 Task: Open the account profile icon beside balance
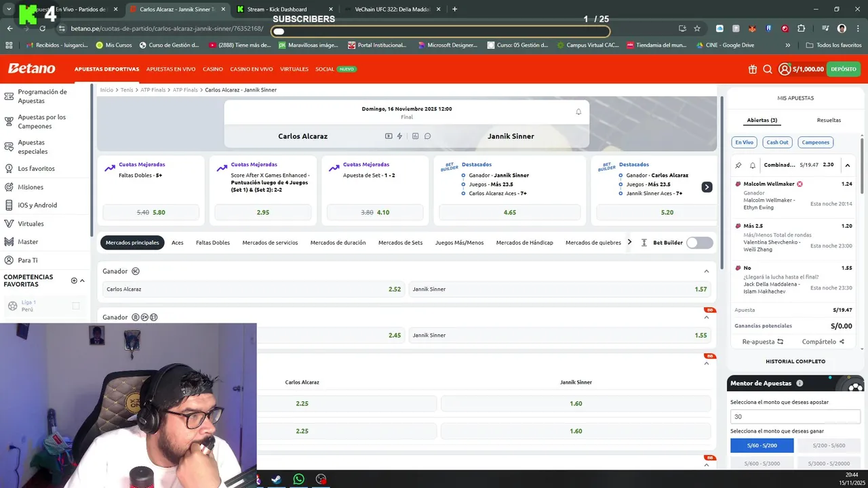(785, 69)
